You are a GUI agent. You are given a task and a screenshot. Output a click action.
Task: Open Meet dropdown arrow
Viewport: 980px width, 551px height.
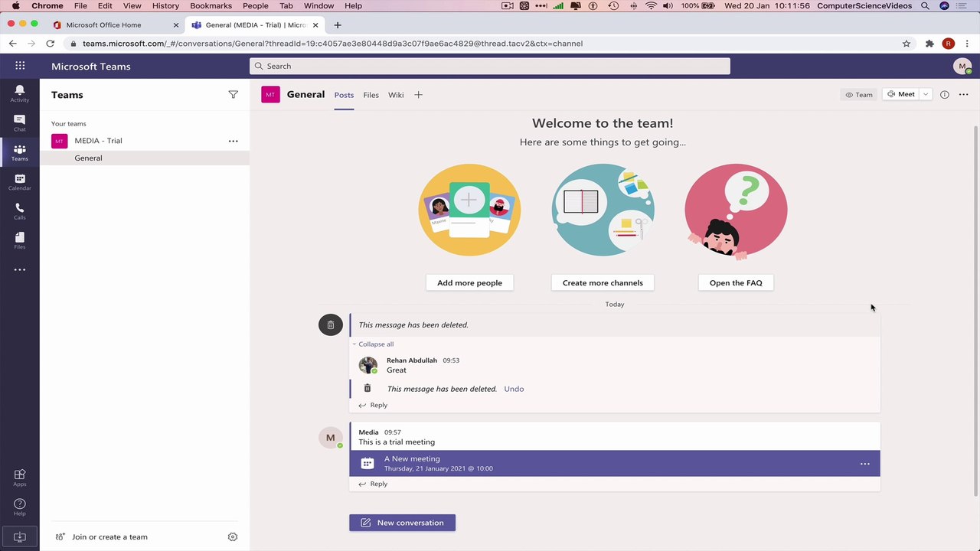click(926, 94)
